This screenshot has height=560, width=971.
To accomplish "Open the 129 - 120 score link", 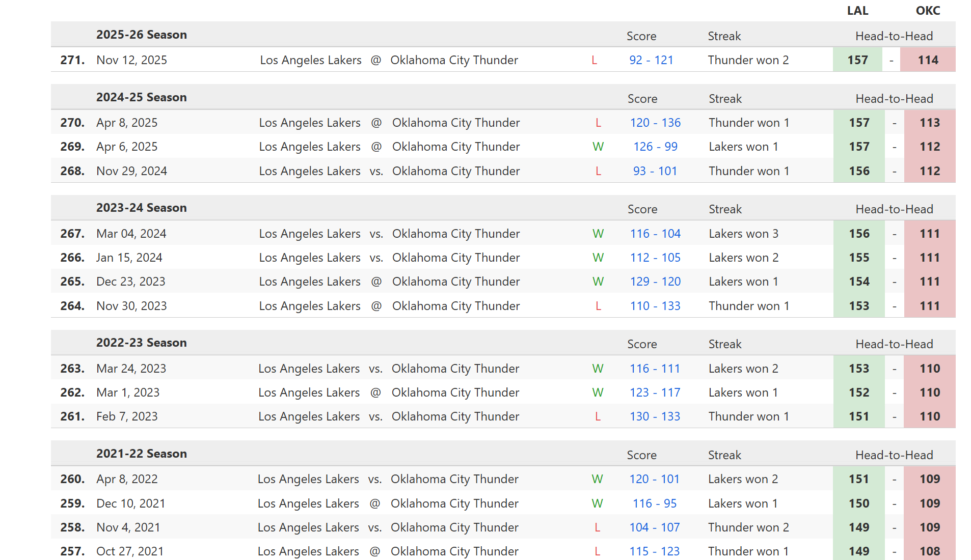I will pyautogui.click(x=655, y=282).
